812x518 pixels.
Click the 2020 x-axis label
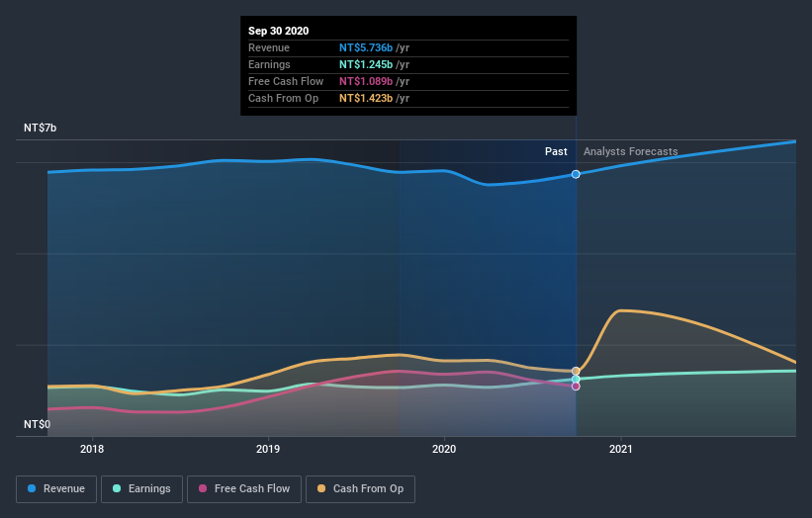444,449
